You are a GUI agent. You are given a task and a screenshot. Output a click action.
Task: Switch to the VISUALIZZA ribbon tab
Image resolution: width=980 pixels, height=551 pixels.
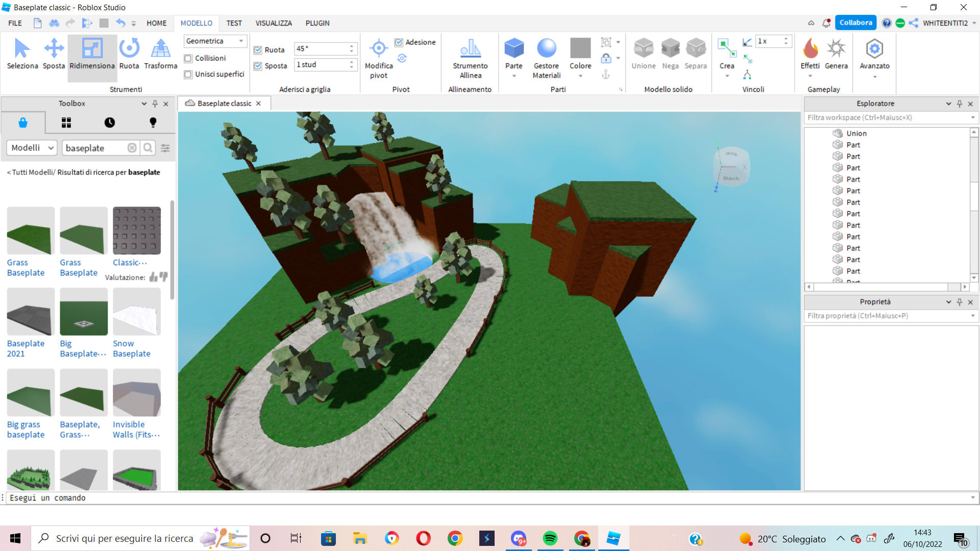[x=274, y=23]
